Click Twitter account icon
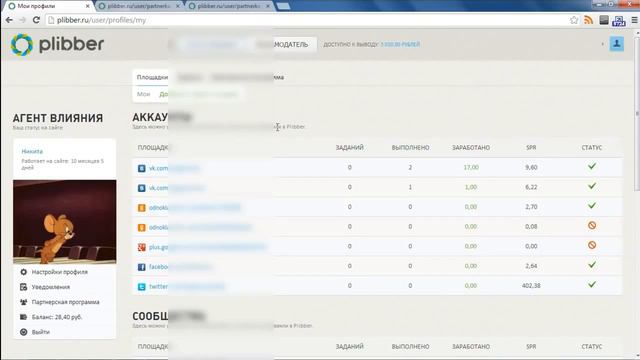Image resolution: width=640 pixels, height=360 pixels. (x=142, y=287)
